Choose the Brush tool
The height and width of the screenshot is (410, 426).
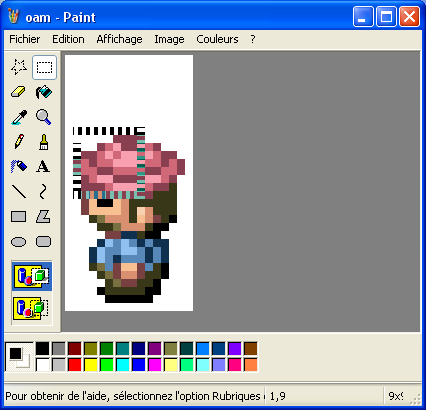(44, 142)
